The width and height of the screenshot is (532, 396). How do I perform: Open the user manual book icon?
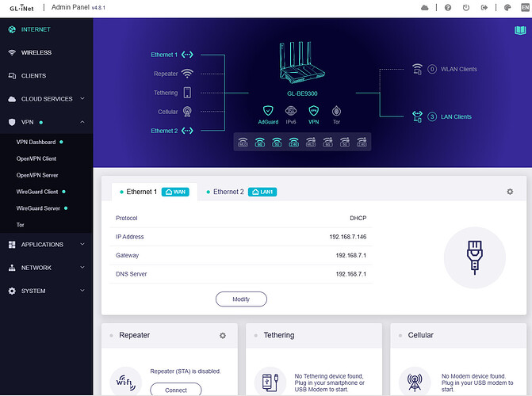pos(520,31)
